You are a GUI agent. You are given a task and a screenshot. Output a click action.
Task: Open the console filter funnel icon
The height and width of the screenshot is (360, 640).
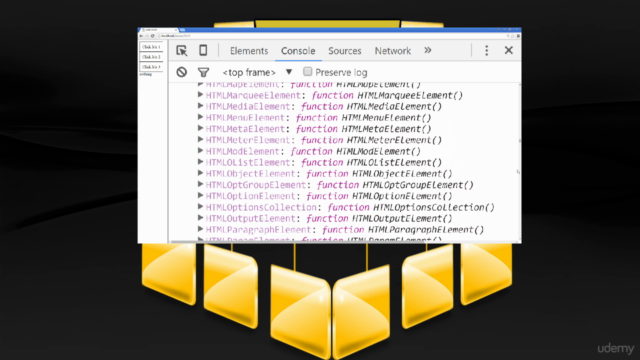coord(203,73)
